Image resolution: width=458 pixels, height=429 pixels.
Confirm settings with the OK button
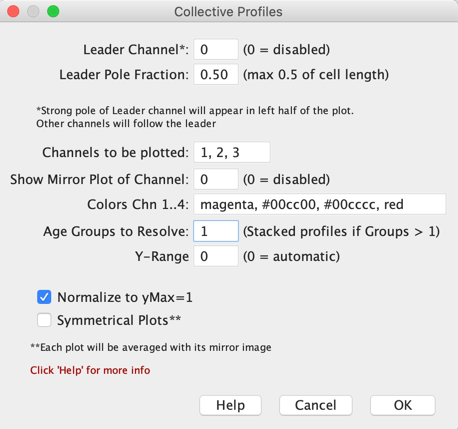(403, 405)
